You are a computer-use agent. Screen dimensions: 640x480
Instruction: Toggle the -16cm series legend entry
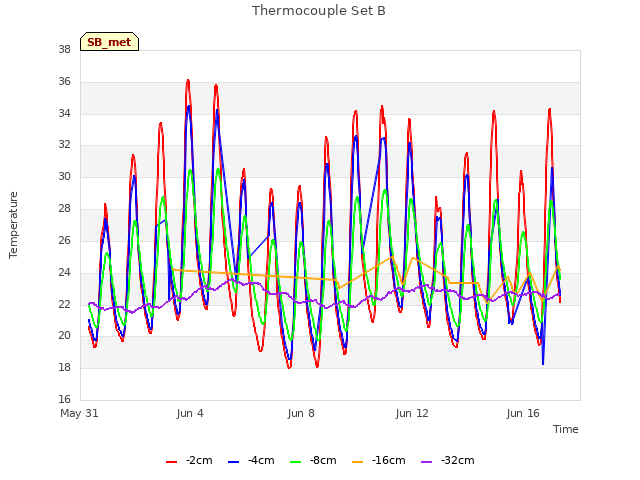click(x=378, y=460)
